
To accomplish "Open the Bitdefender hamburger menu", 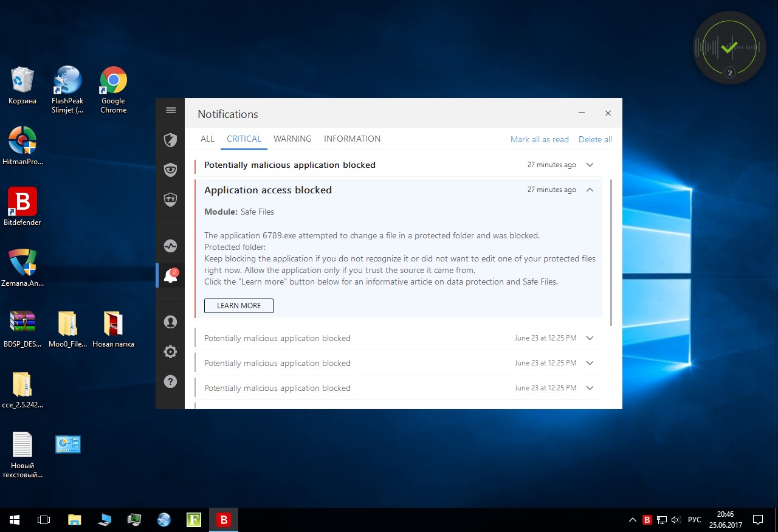I will coord(171,110).
